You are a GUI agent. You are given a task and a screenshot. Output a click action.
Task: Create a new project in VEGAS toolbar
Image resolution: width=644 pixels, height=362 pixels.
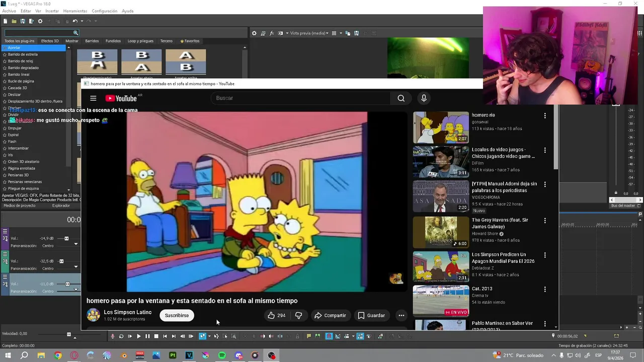5,21
